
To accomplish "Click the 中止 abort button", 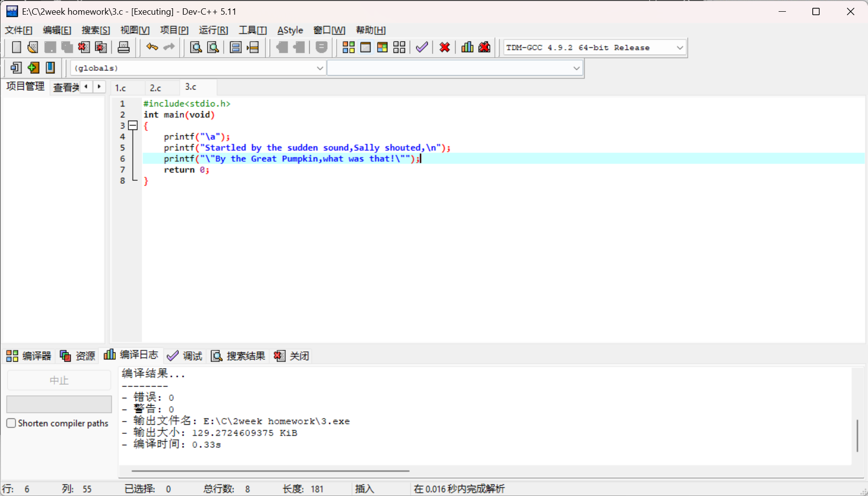I will [59, 380].
